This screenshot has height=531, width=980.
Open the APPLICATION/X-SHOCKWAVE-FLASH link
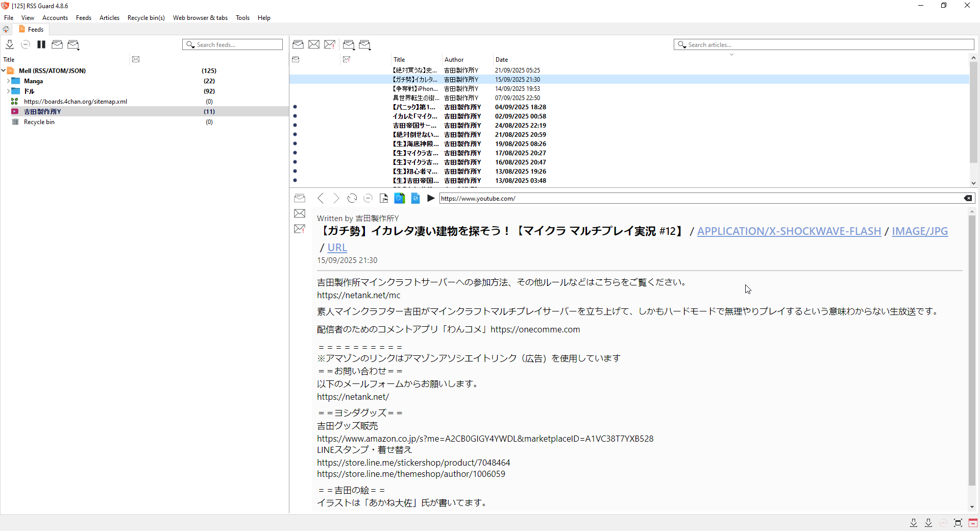pyautogui.click(x=789, y=231)
